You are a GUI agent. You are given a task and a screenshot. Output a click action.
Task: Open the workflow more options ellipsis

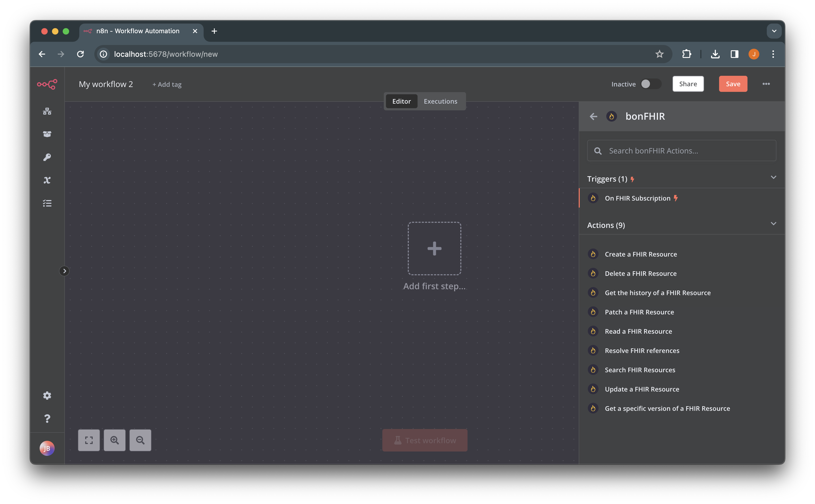(766, 84)
